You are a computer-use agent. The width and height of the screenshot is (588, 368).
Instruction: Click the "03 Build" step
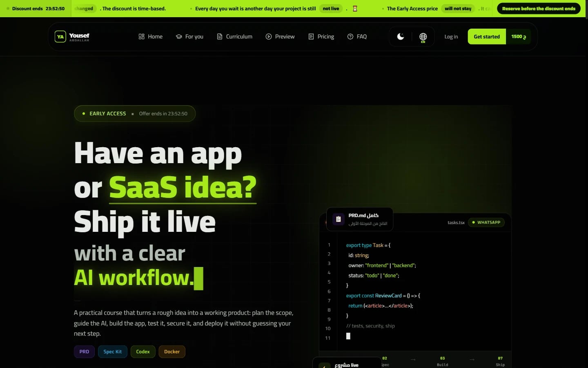[443, 361]
